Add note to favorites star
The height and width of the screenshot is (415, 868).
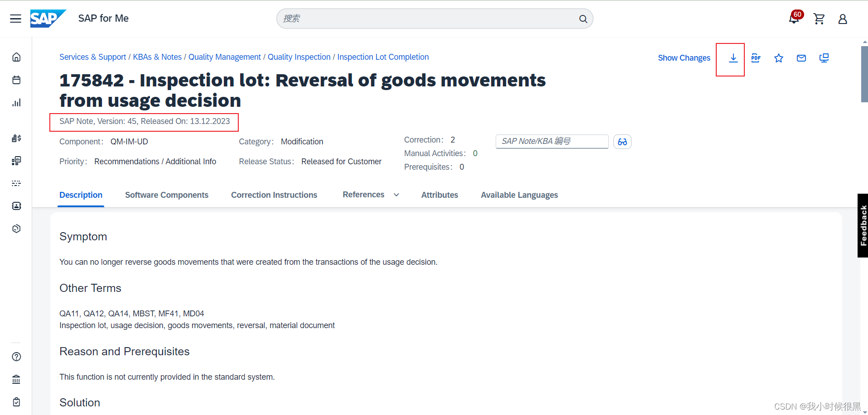(779, 58)
